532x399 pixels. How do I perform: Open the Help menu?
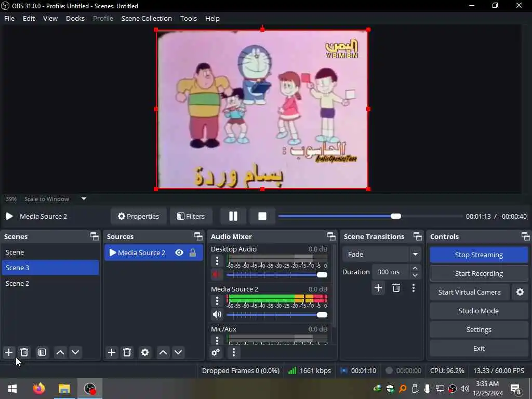click(x=212, y=18)
